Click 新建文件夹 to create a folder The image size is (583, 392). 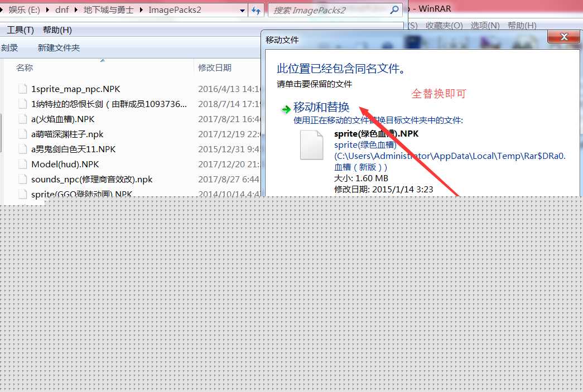[59, 47]
